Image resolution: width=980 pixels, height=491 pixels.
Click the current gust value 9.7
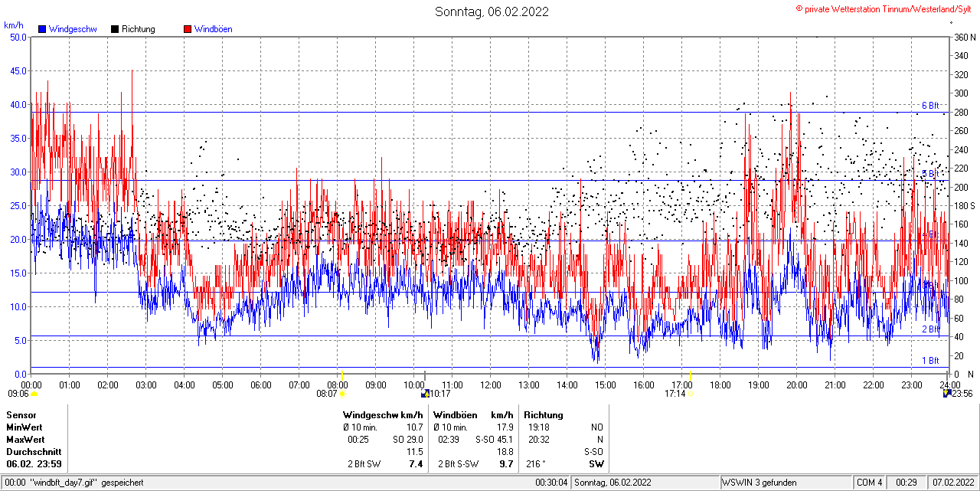[506, 464]
